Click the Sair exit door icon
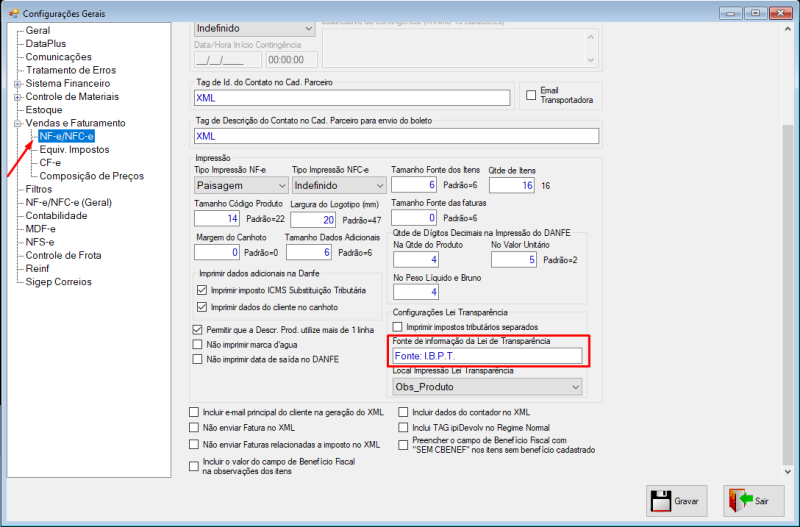This screenshot has height=527, width=800. pos(741,500)
